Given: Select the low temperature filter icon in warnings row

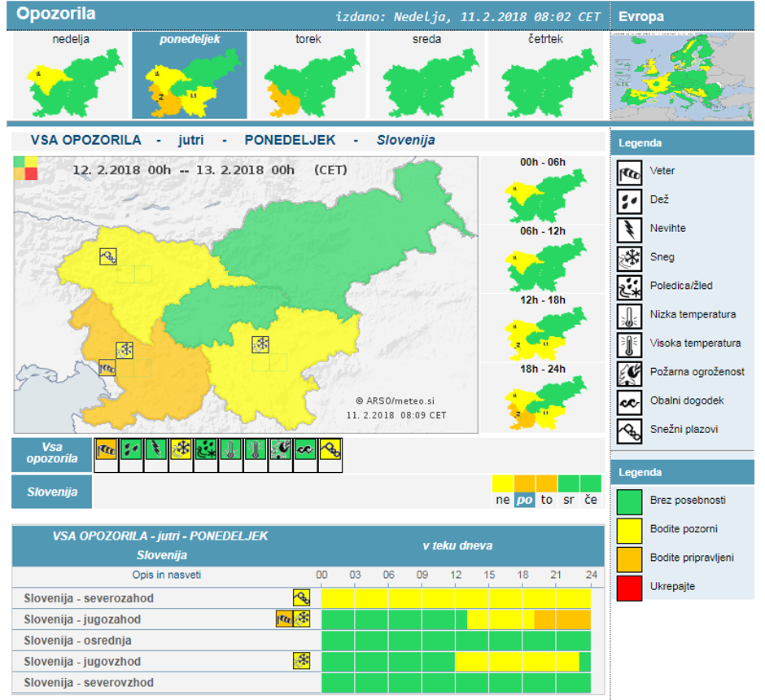Looking at the screenshot, I should 231,450.
